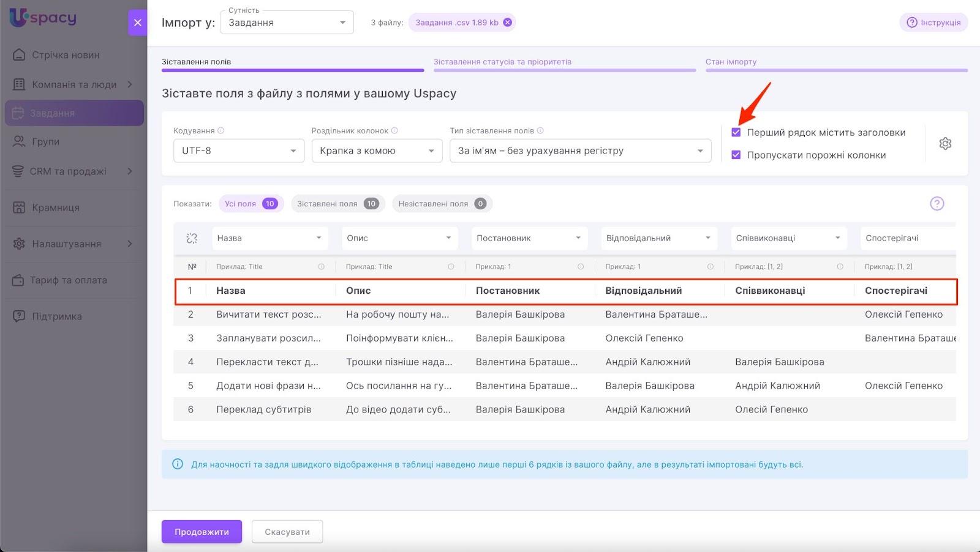Open the UTF-8 encoding dropdown

[x=238, y=151]
